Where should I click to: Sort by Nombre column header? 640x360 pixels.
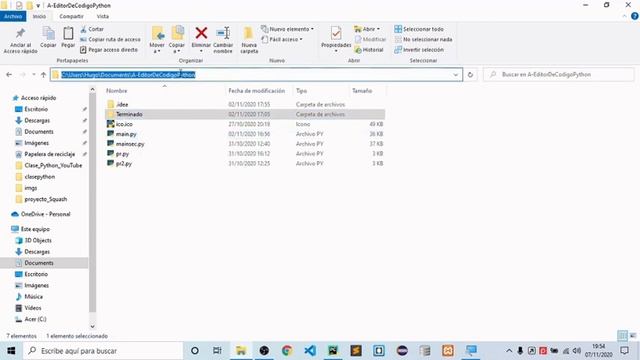click(117, 91)
